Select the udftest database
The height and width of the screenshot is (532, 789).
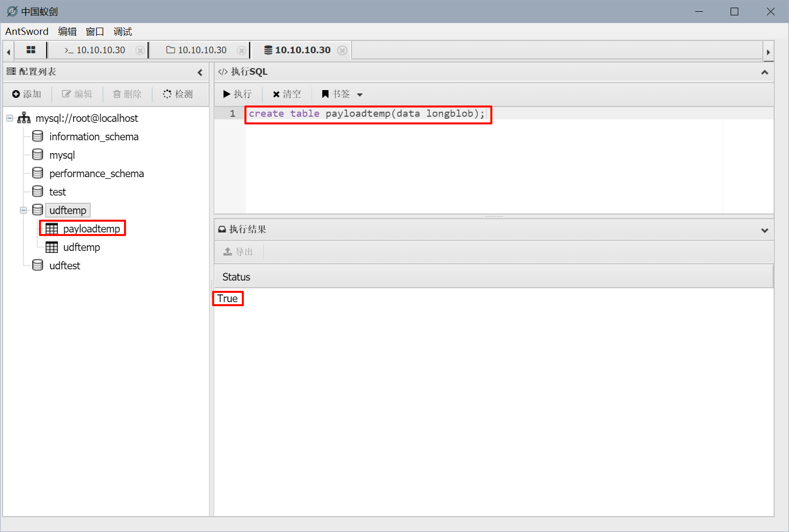[65, 266]
